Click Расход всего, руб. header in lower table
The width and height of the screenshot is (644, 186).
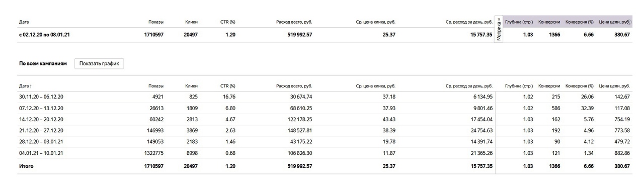[294, 86]
